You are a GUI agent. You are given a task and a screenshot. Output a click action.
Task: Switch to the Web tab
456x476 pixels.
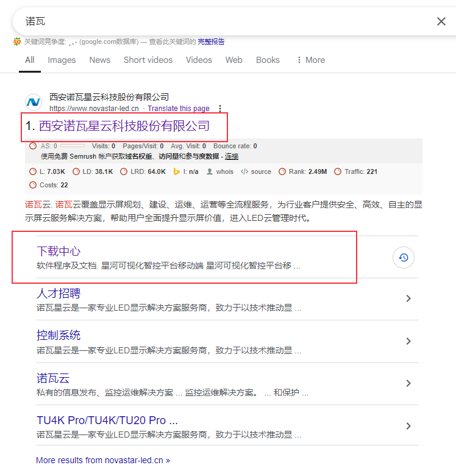(x=233, y=60)
